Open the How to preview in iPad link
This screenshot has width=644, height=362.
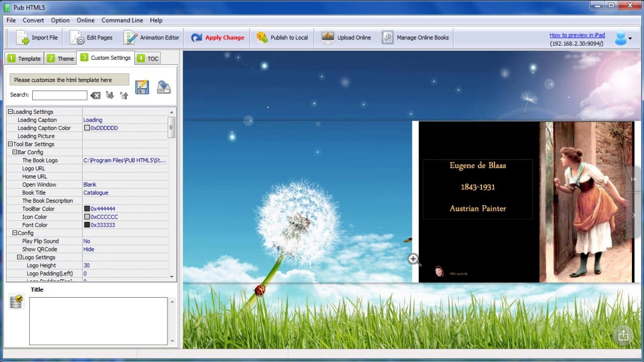[x=577, y=35]
